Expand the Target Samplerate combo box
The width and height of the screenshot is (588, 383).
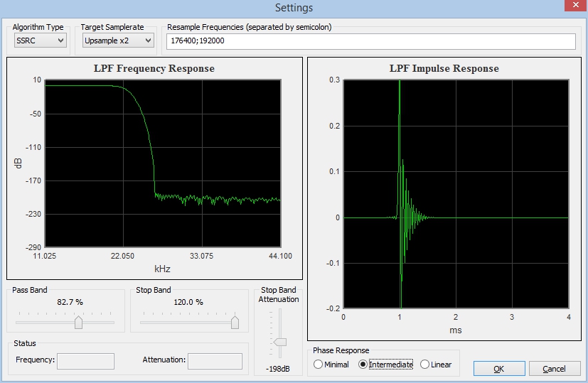(x=117, y=41)
